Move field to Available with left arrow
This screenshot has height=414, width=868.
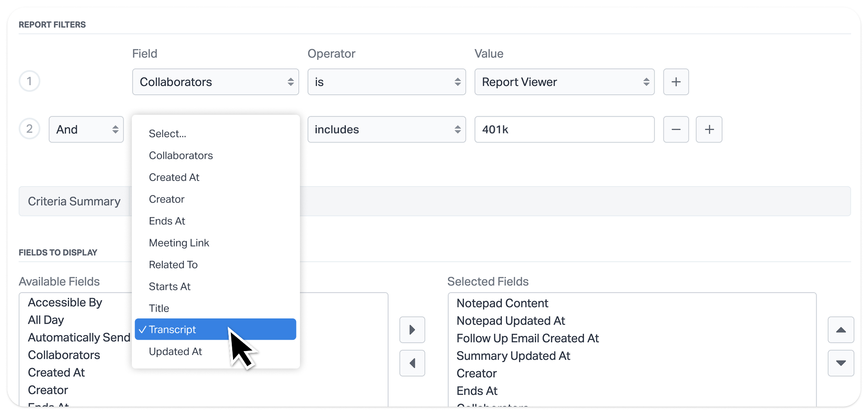[412, 363]
